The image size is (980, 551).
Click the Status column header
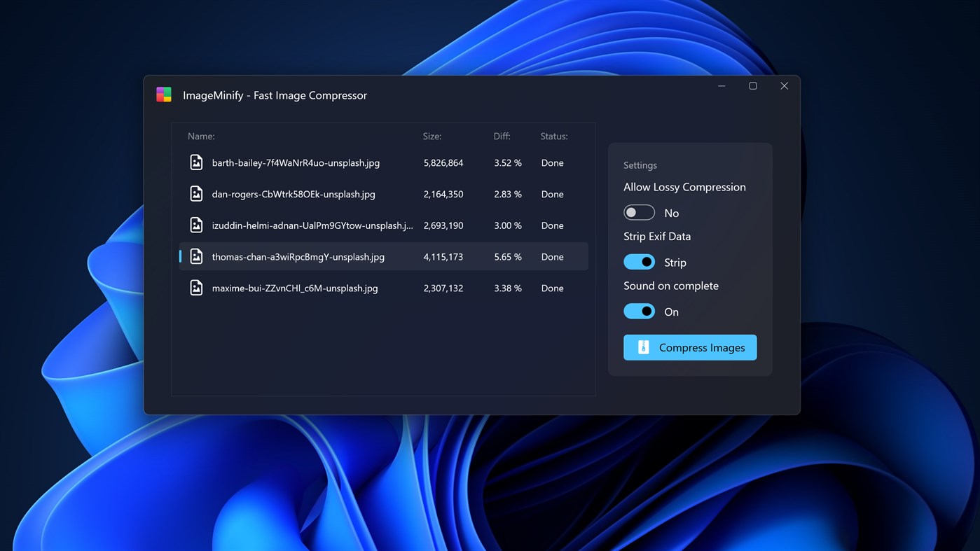tap(553, 136)
